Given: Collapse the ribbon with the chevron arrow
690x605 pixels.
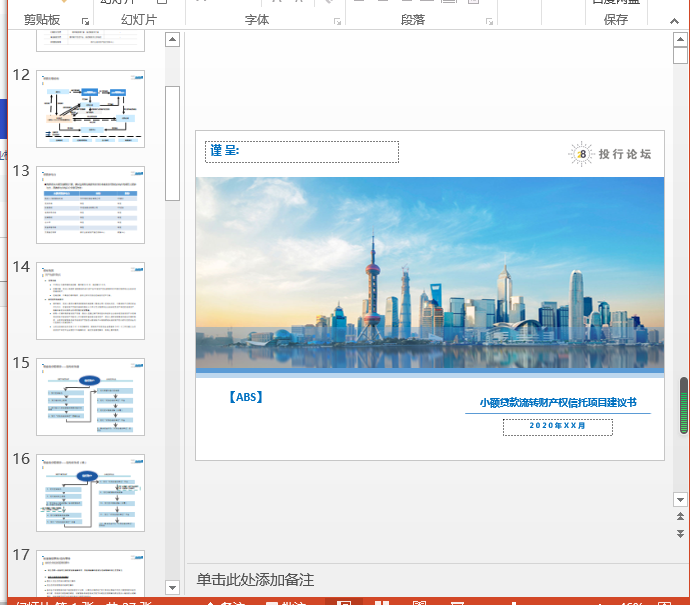Looking at the screenshot, I should click(x=674, y=21).
